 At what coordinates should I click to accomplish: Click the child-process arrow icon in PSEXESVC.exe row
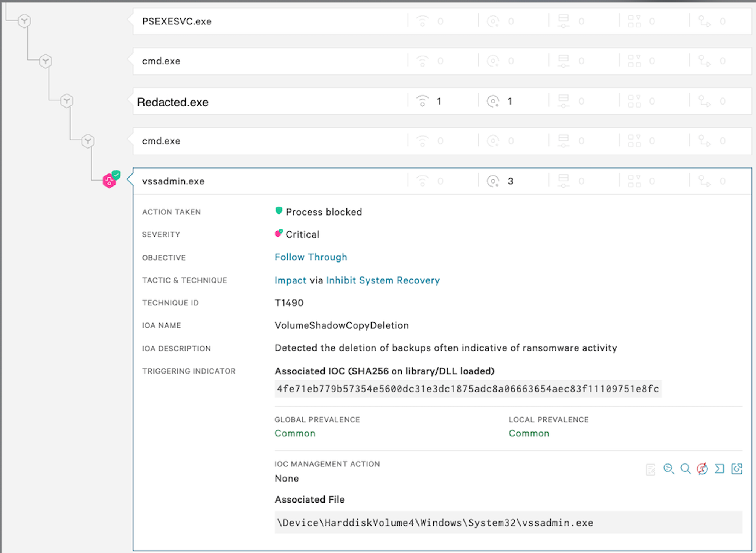click(704, 21)
